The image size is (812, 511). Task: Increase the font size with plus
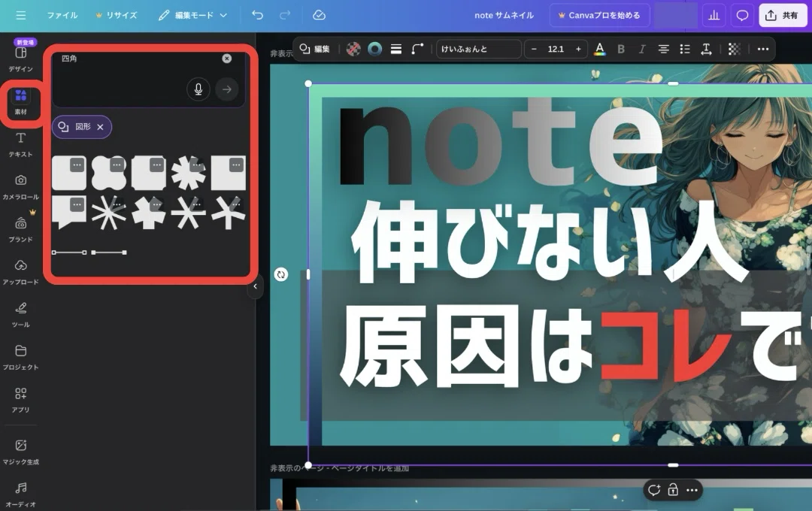pyautogui.click(x=578, y=49)
